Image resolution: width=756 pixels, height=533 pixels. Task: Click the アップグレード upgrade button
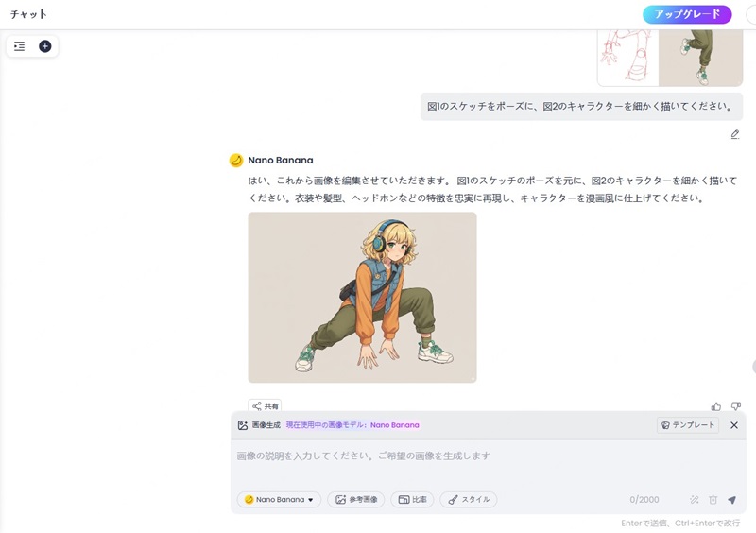coord(687,14)
